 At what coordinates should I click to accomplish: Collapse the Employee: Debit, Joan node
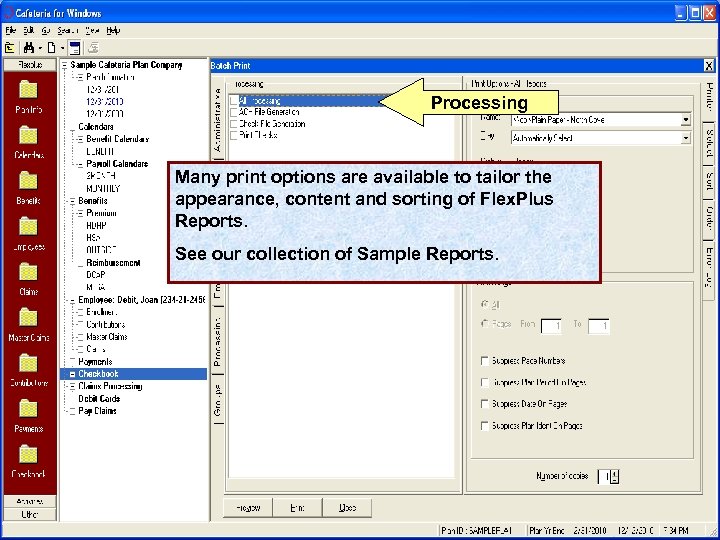click(x=73, y=300)
